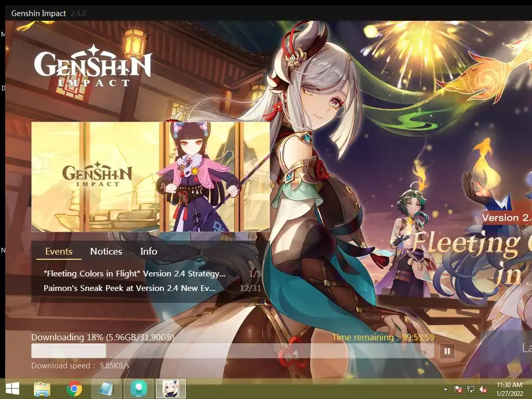532x399 pixels.
Task: Open "Fleeting Colors in Flight" Version 2.4 Strategy event
Action: (x=152, y=273)
